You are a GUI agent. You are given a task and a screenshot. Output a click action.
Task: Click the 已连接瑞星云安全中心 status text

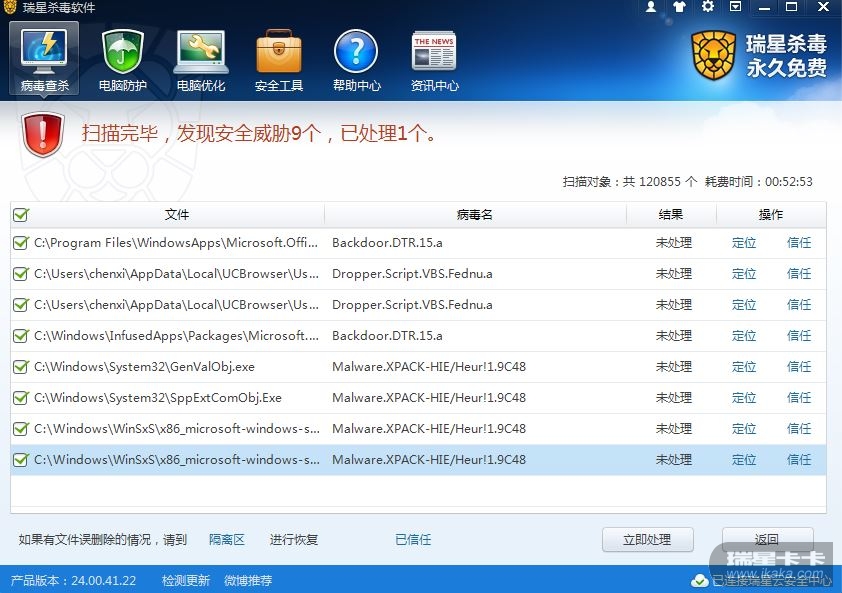click(x=772, y=581)
